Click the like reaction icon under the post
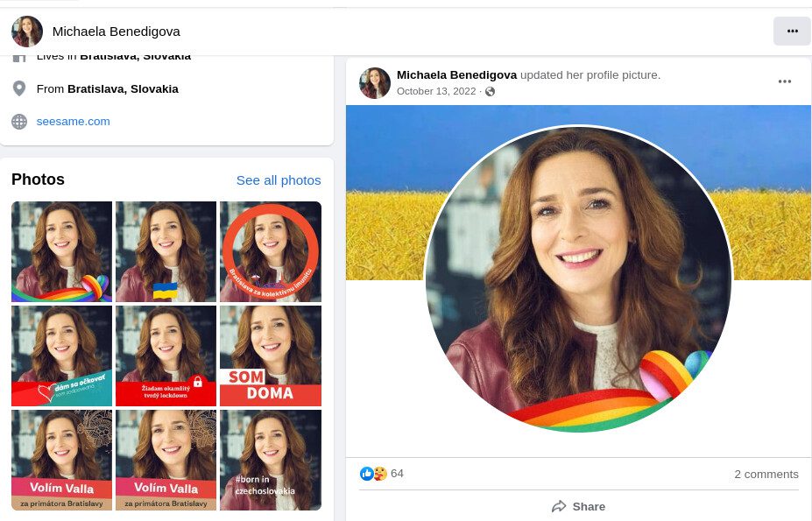 [367, 474]
